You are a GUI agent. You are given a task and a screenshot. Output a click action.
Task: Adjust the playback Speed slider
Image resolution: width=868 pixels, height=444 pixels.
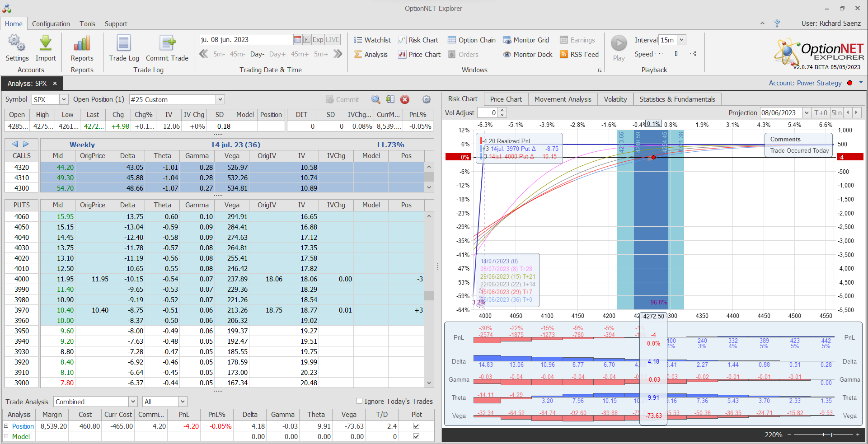tap(676, 54)
